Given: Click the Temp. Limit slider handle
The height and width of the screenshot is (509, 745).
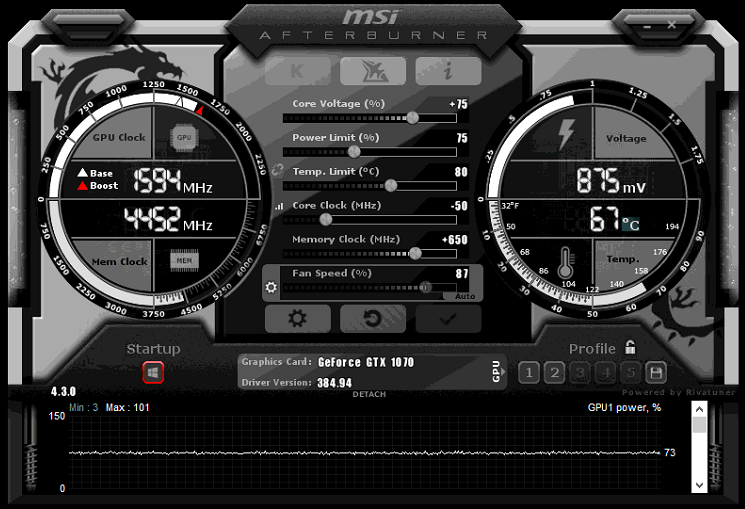Looking at the screenshot, I should [391, 185].
